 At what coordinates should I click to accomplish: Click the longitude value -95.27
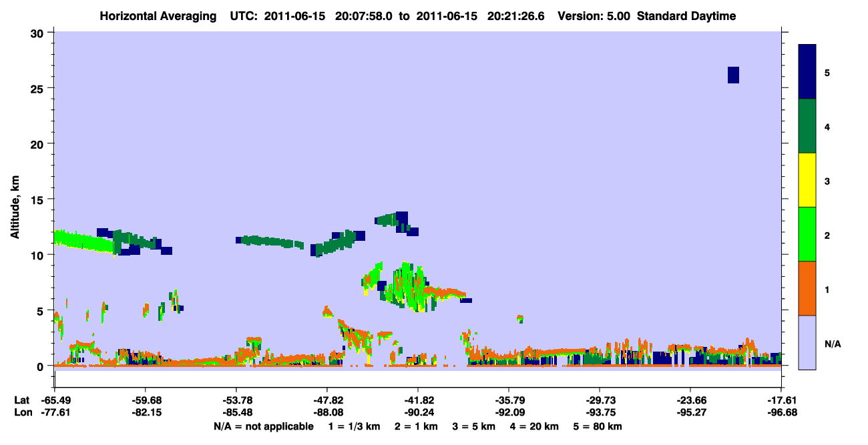(x=690, y=412)
